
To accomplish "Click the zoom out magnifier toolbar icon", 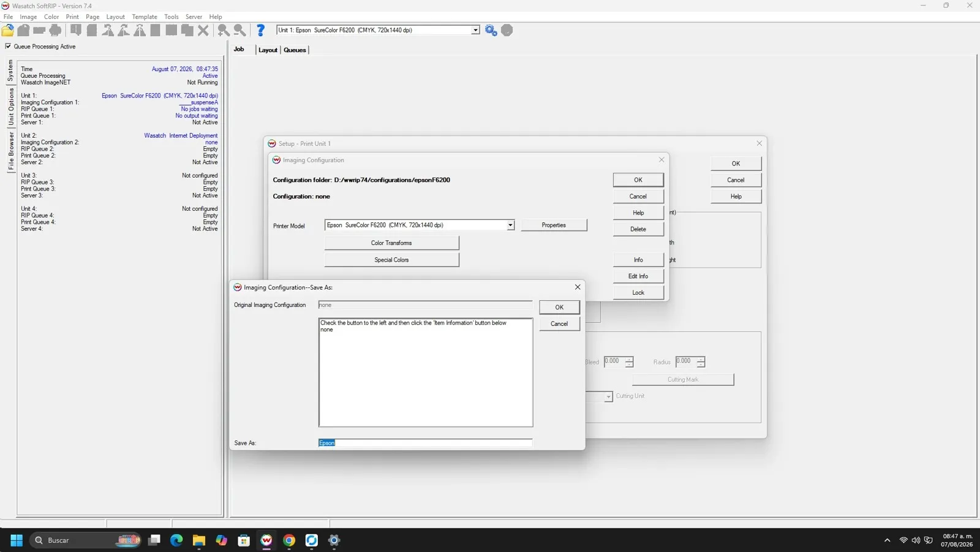I will (x=239, y=30).
